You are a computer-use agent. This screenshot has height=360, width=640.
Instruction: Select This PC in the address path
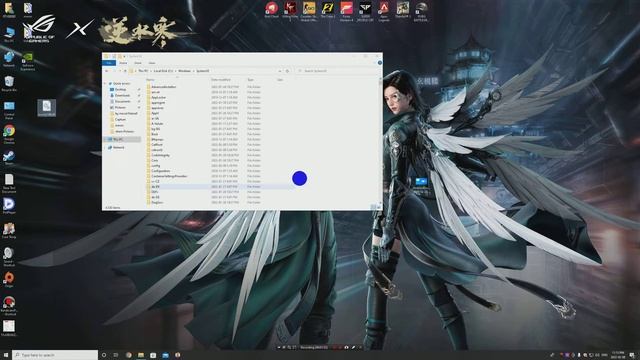tap(143, 71)
